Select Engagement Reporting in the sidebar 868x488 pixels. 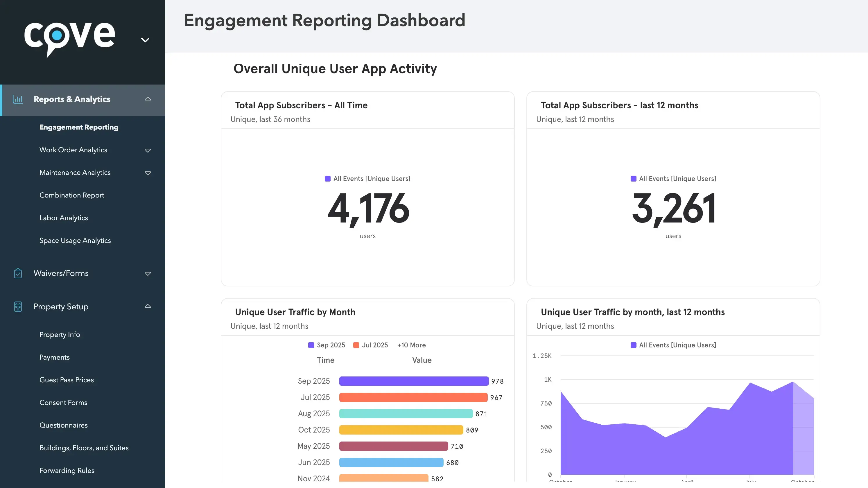[79, 127]
